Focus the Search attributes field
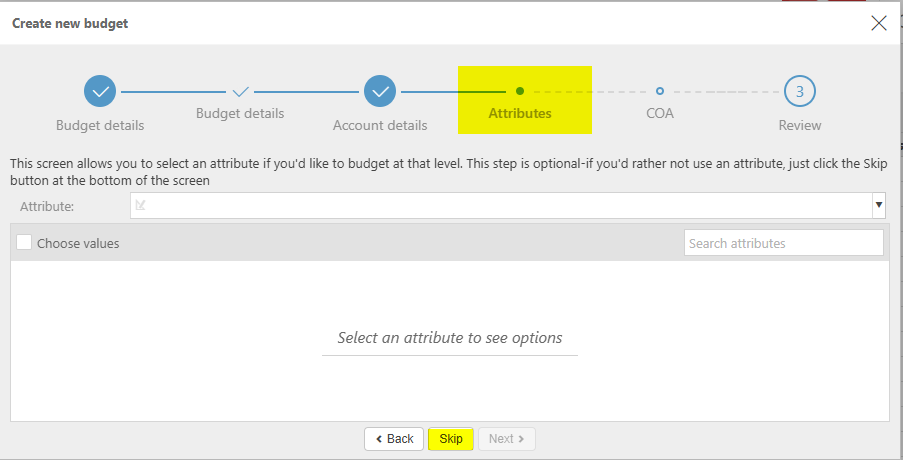The width and height of the screenshot is (903, 460). tap(783, 243)
